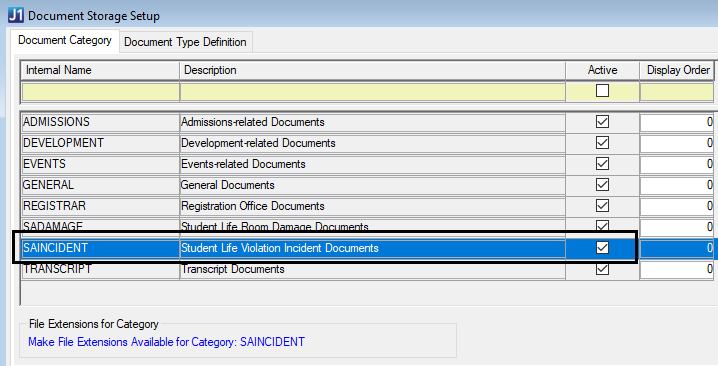The height and width of the screenshot is (366, 718).
Task: Edit Display Order value for TRANSCRIPT row
Action: pos(676,270)
